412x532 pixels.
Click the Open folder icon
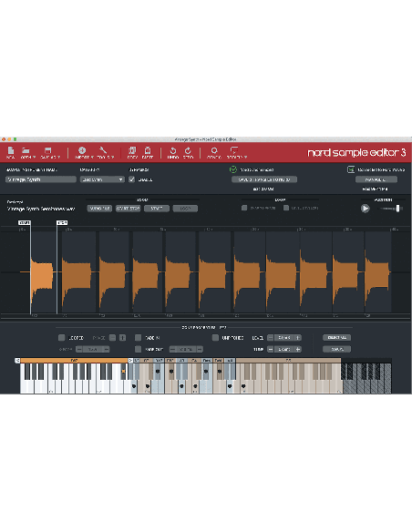[26, 150]
